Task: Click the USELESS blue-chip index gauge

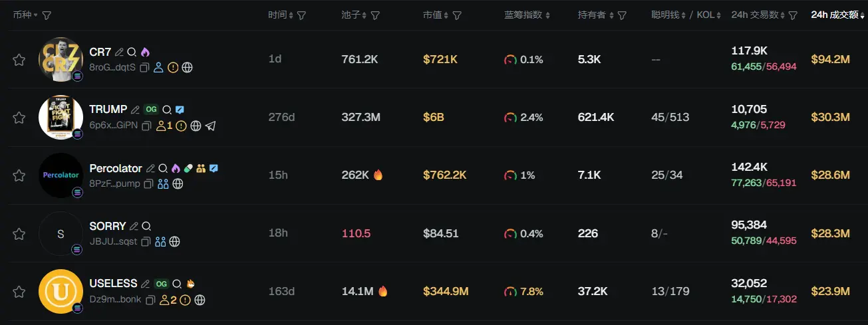Action: point(510,291)
